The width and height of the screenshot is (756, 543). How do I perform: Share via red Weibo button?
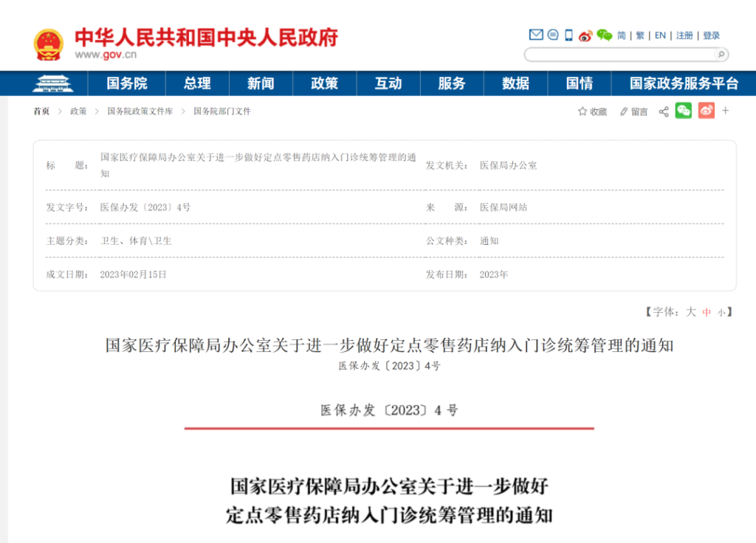click(707, 111)
